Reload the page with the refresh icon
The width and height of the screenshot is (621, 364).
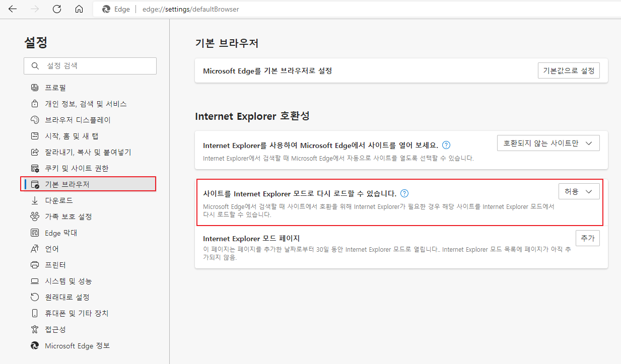click(x=57, y=9)
